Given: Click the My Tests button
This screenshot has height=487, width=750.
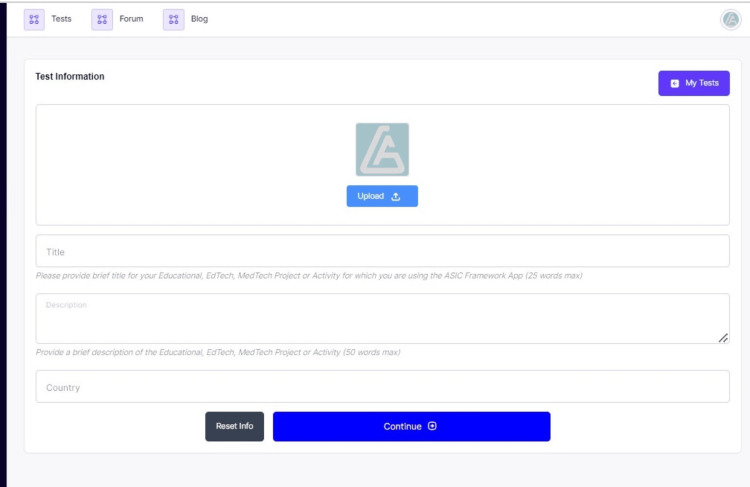Looking at the screenshot, I should (694, 83).
